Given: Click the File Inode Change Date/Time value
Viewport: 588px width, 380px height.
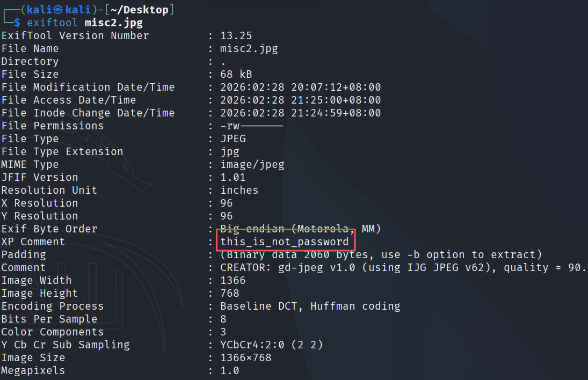Looking at the screenshot, I should click(301, 113).
